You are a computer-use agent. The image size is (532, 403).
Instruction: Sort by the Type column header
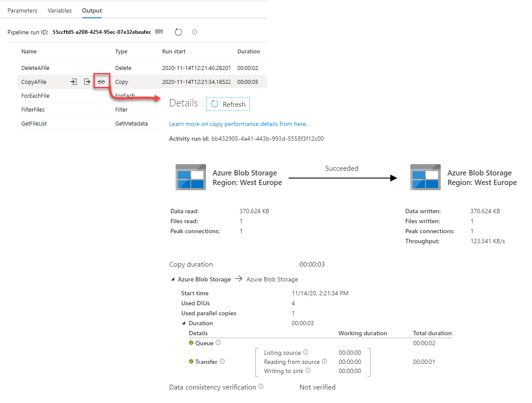121,51
